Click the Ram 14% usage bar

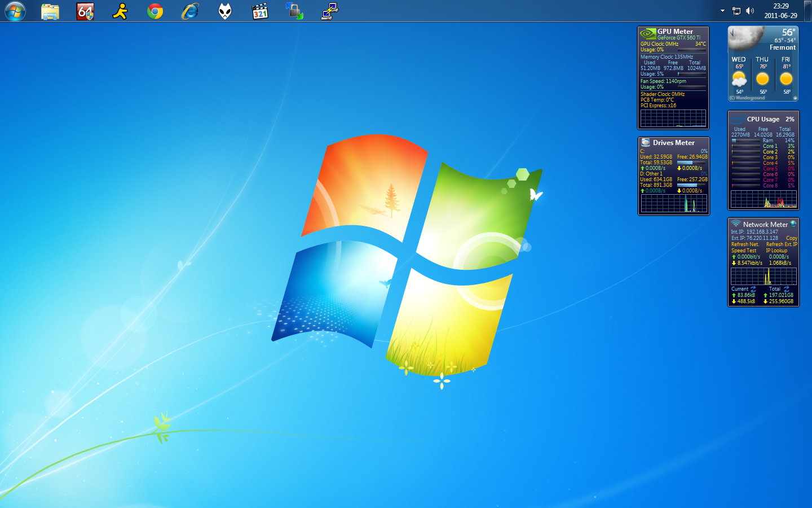(x=746, y=141)
